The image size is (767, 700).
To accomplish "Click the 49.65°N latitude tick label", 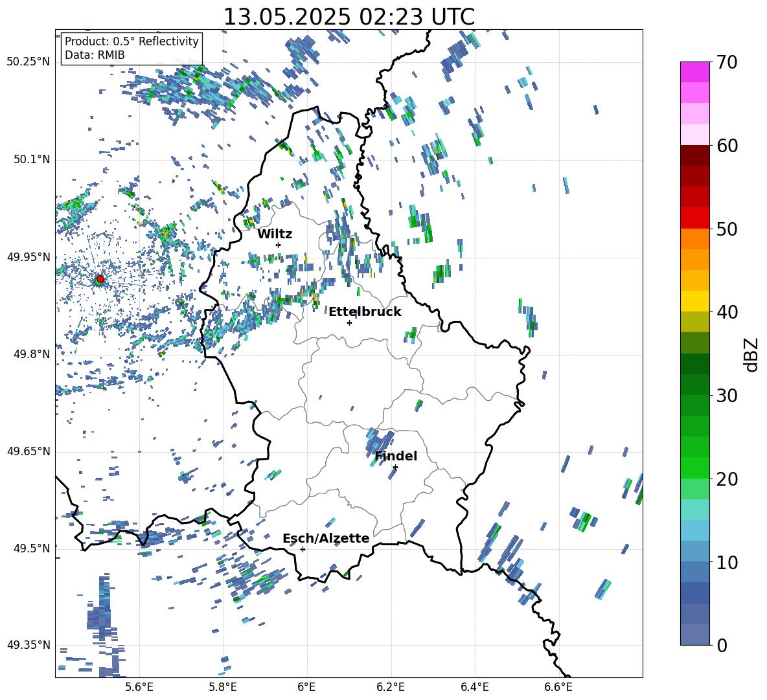I will (x=29, y=451).
